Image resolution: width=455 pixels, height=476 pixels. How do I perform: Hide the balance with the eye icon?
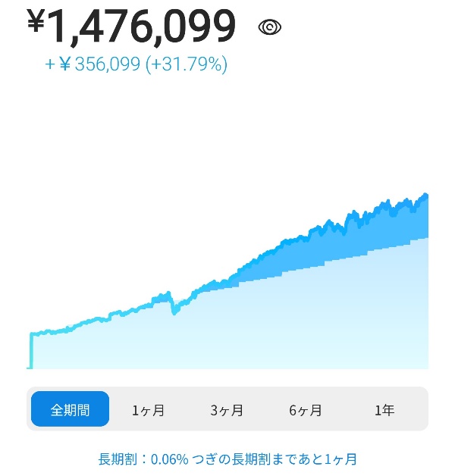click(269, 27)
